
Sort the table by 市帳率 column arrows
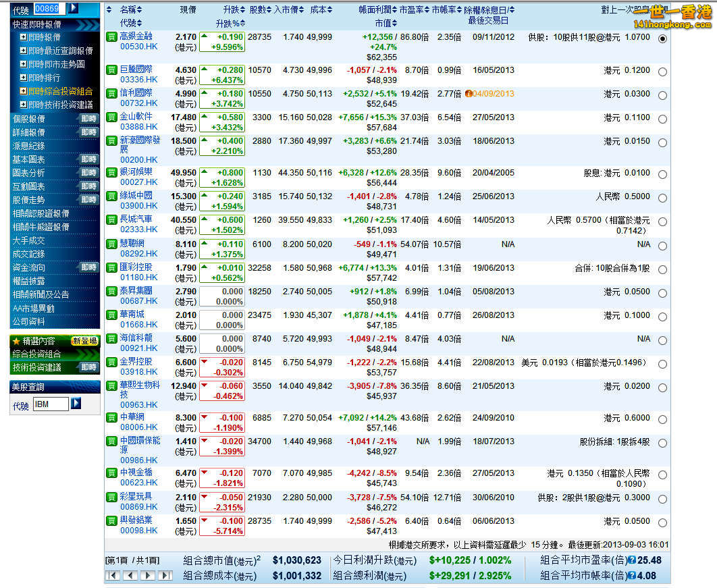[x=459, y=9]
